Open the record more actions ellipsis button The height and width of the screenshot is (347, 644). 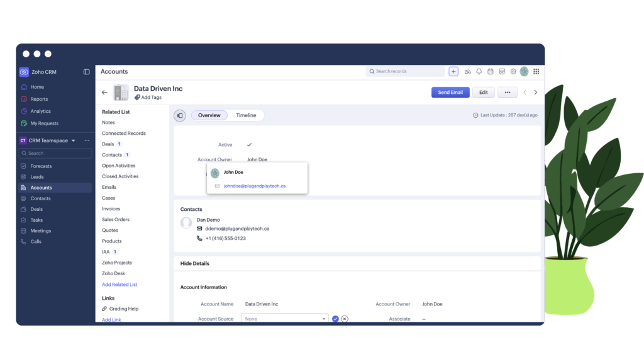tap(508, 93)
